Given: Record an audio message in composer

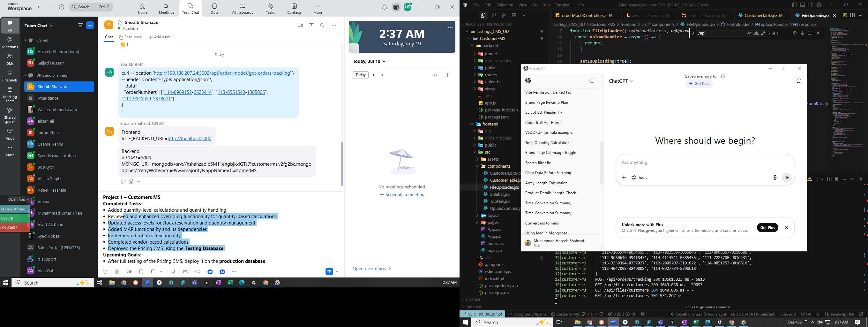Looking at the screenshot, I should coord(174,272).
